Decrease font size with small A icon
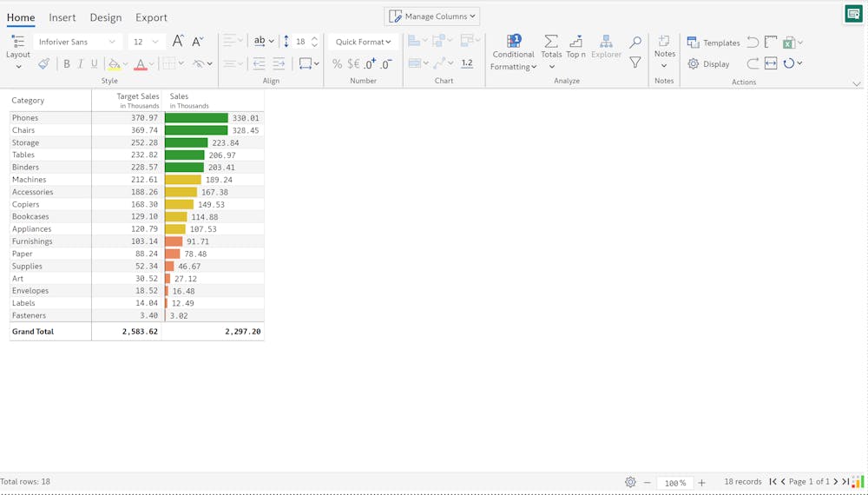 (x=198, y=42)
